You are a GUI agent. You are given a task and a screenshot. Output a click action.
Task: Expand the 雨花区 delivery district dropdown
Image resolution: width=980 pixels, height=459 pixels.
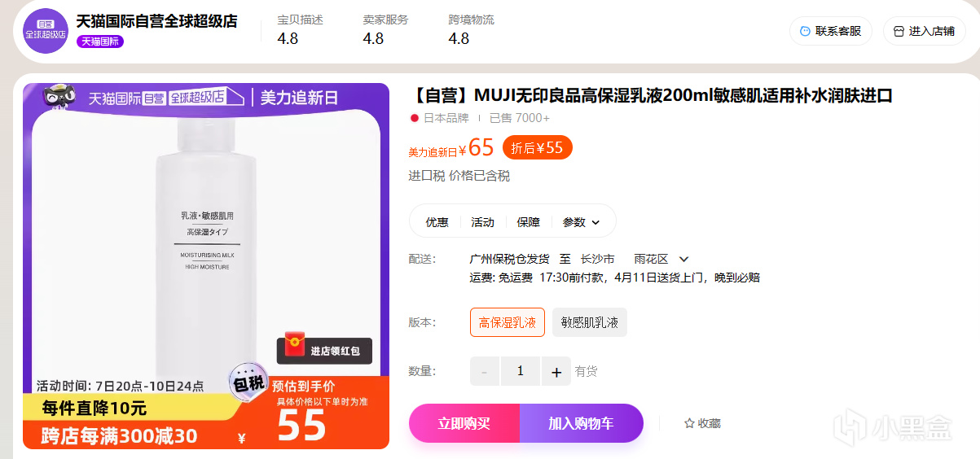click(661, 259)
